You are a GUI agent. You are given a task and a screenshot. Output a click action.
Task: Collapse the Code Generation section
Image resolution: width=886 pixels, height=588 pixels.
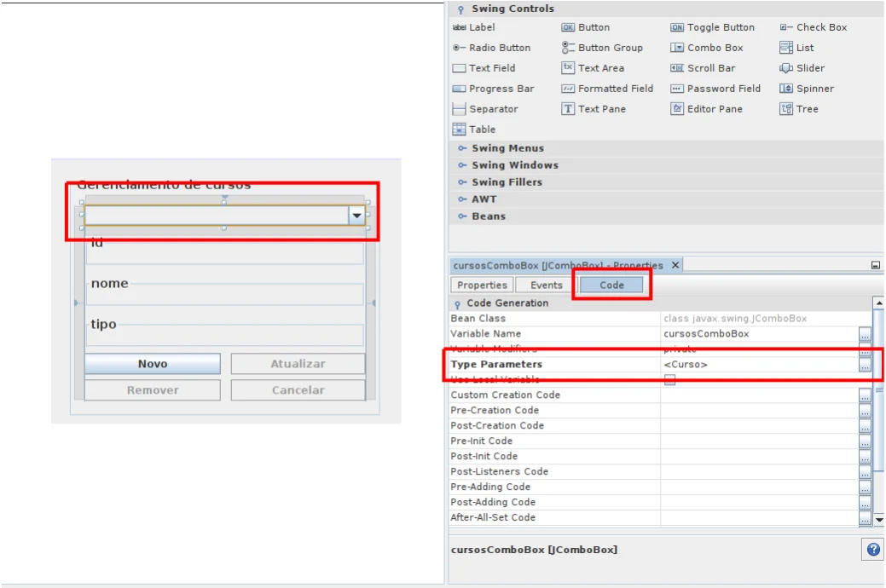[457, 304]
